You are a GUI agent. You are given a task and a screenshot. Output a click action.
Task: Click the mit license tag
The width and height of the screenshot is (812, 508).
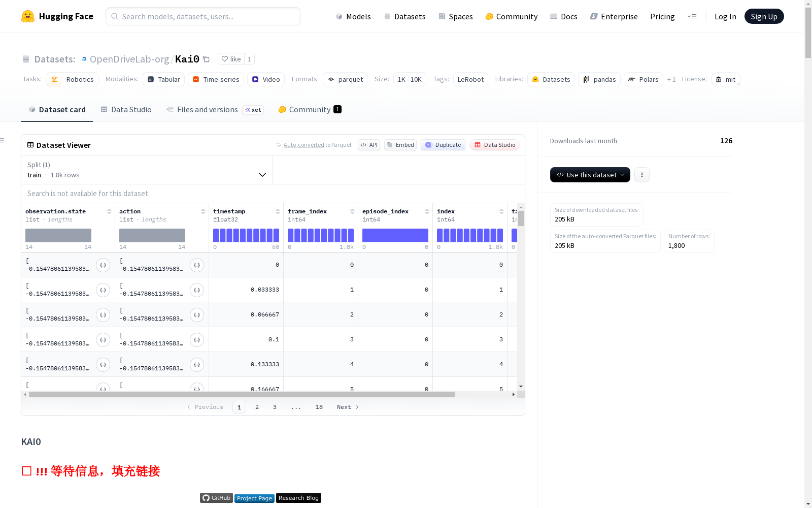point(726,79)
